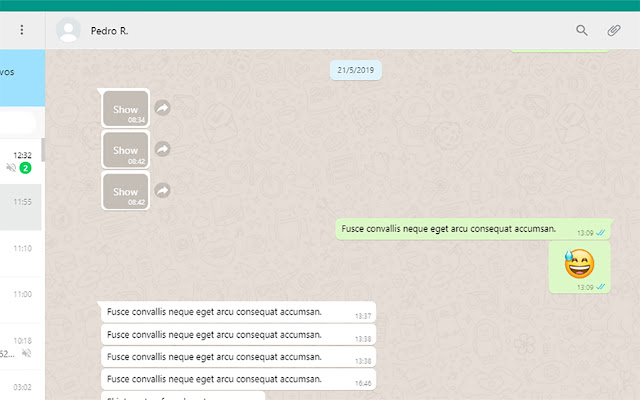Open the chat timestamped 11:10
Viewport: 640px width, 400px height.
(x=20, y=253)
